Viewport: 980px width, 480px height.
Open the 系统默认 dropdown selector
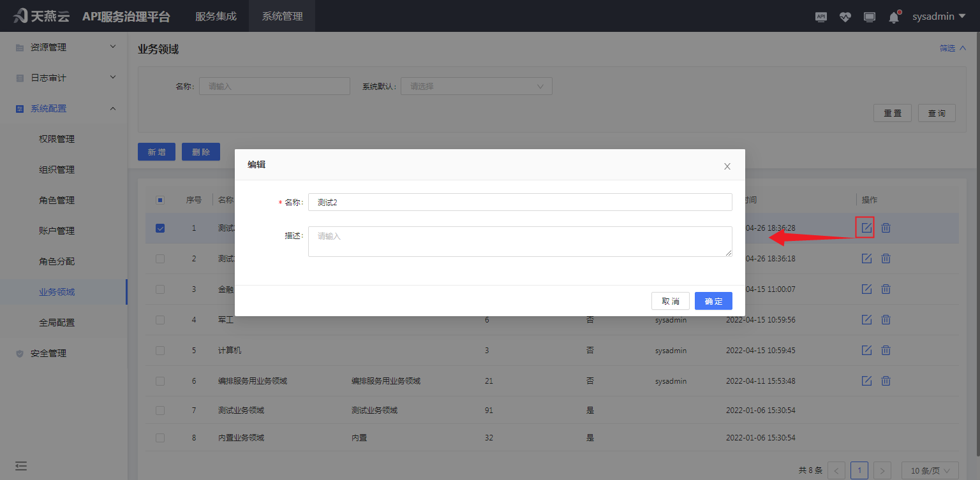coord(475,85)
